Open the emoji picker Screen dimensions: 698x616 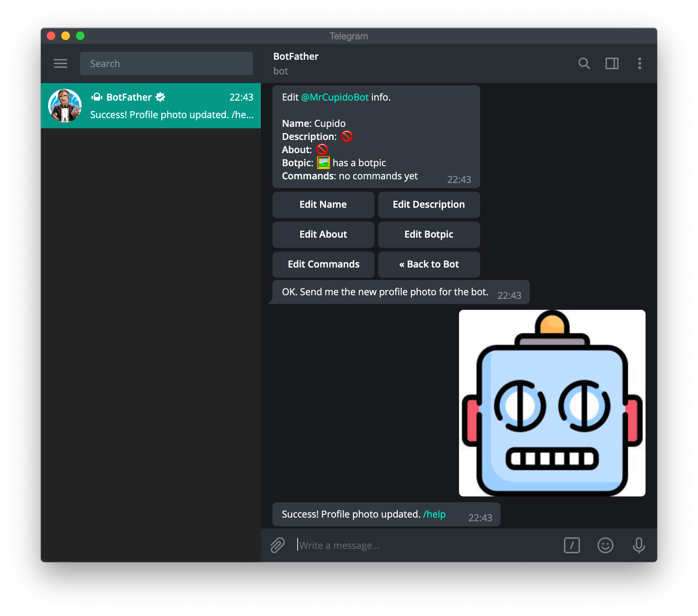click(x=605, y=545)
